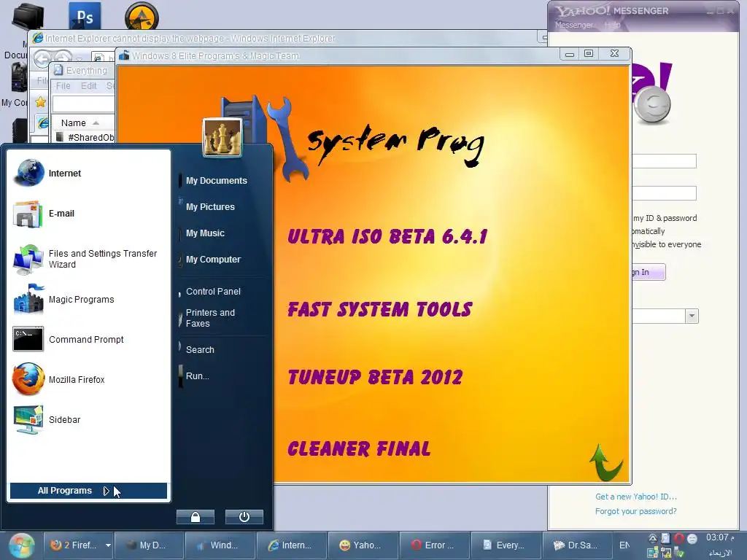Open the Edit menu in Everything window

88,86
